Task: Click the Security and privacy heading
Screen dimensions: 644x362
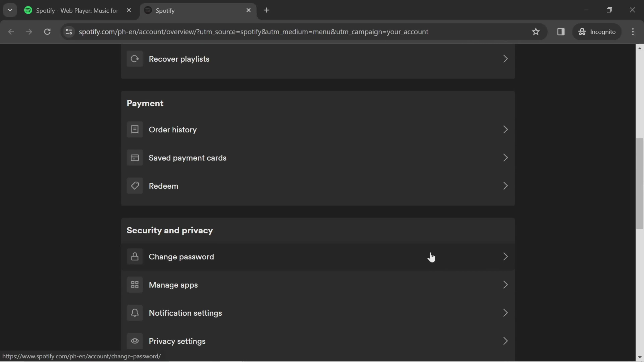Action: 170,230
